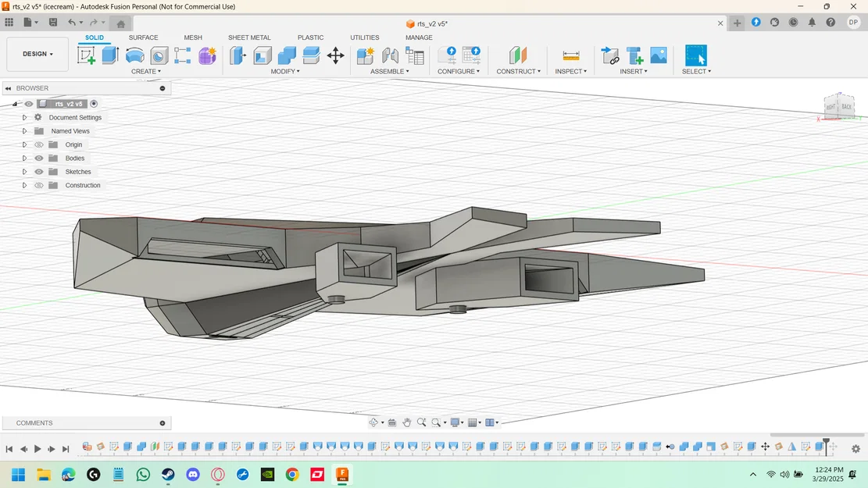Select the Create Sketch tool
This screenshot has width=868, height=488.
click(86, 55)
